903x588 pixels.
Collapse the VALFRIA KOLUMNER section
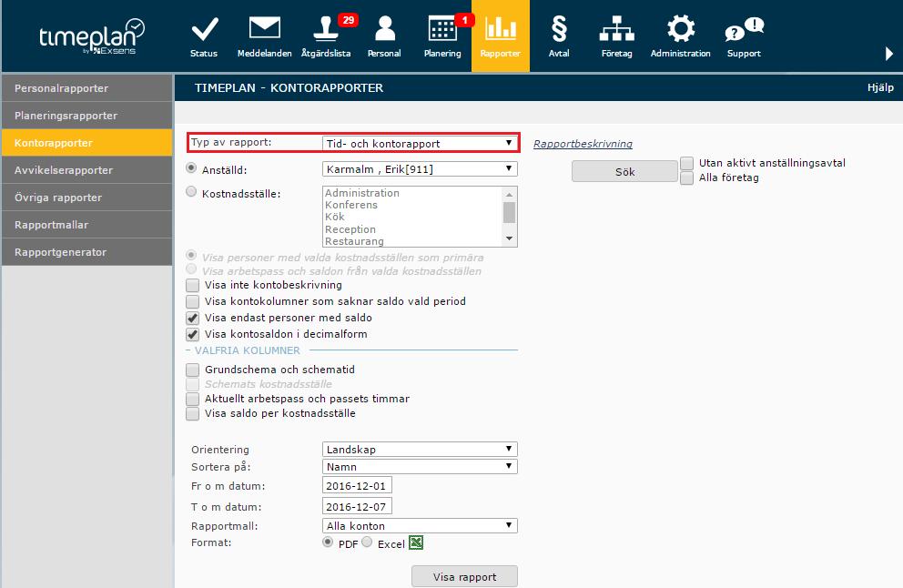pyautogui.click(x=247, y=350)
